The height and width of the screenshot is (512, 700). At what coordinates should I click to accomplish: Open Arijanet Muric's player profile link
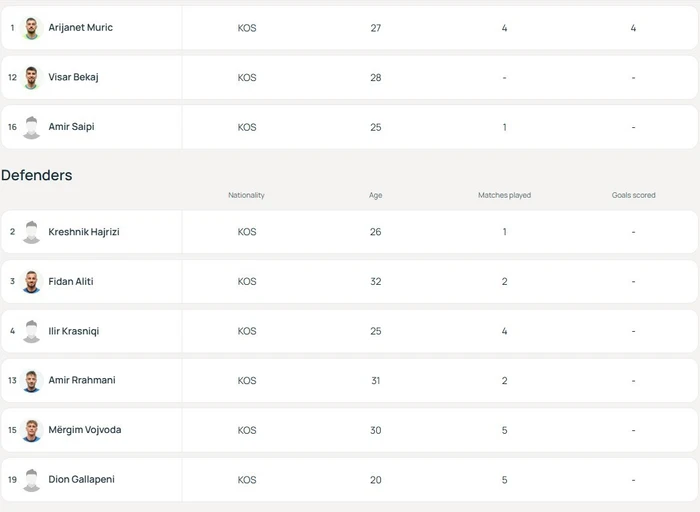(80, 28)
